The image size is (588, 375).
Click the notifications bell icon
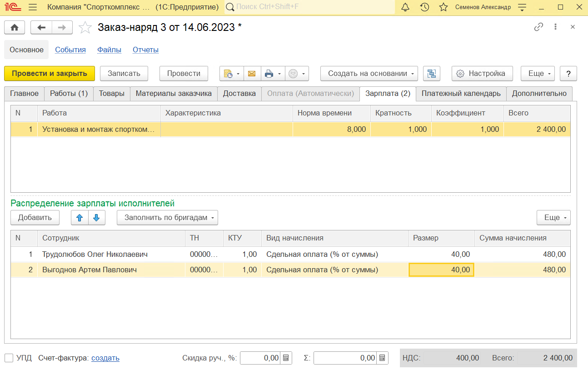click(x=405, y=7)
